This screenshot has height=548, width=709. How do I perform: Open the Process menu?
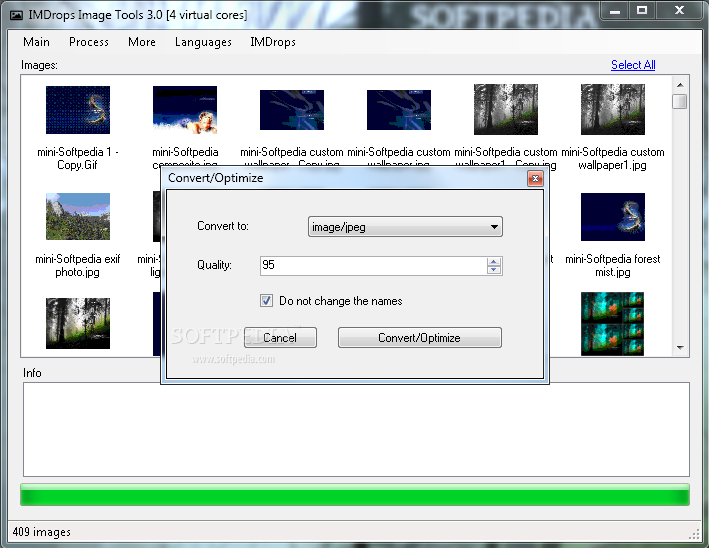tap(89, 42)
